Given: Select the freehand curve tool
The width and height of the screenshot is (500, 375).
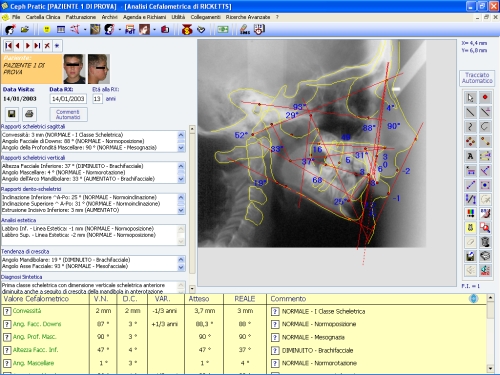Looking at the screenshot, I should (470, 127).
